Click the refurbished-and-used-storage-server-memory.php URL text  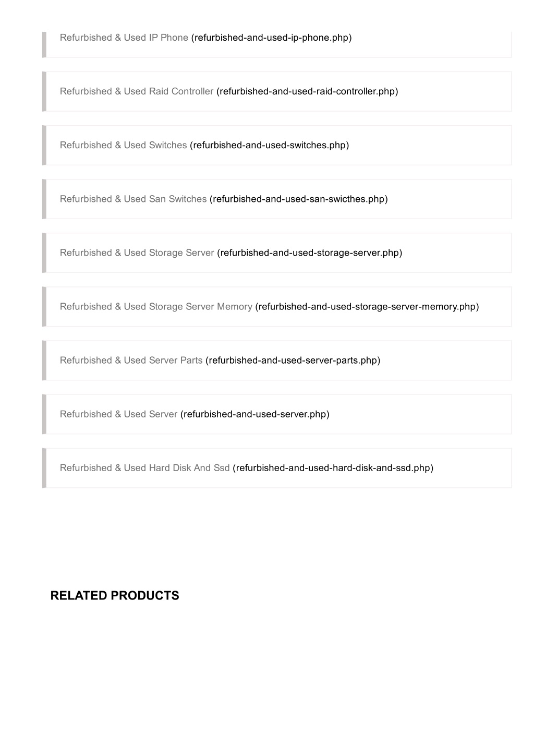[367, 306]
